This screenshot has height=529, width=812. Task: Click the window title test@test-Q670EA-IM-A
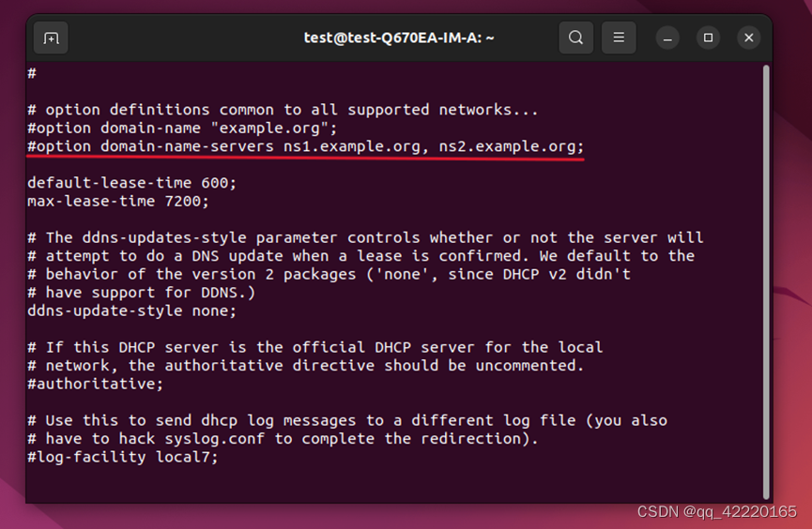(399, 38)
